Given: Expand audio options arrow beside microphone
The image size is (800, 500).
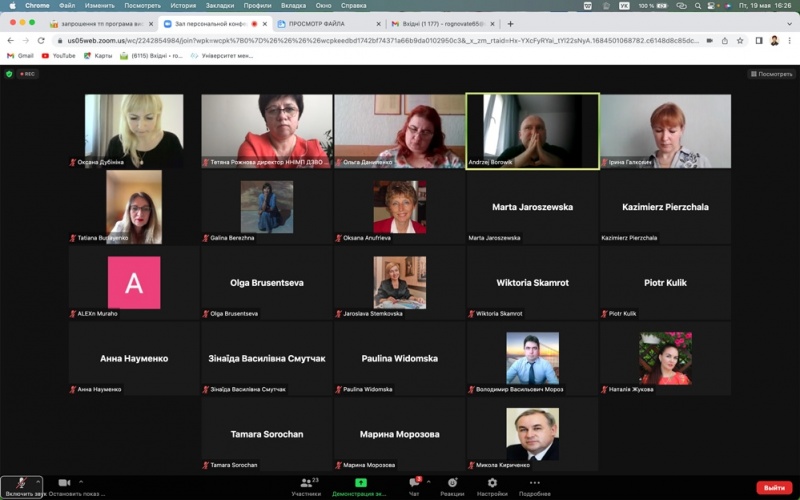Looking at the screenshot, I should point(36,481).
